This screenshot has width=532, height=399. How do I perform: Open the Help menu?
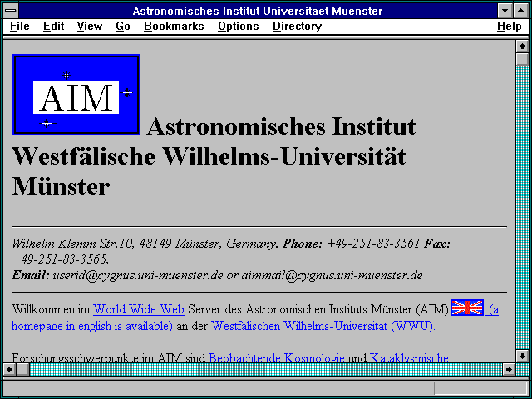click(509, 27)
